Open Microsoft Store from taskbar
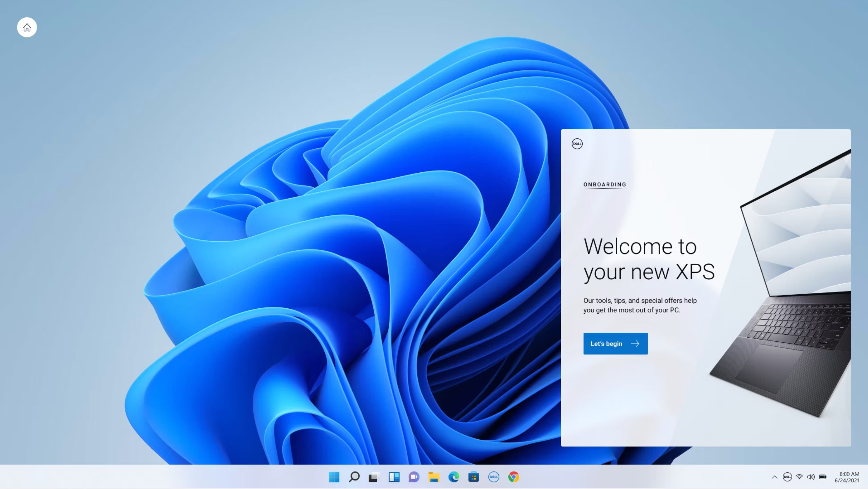Image resolution: width=868 pixels, height=489 pixels. click(x=473, y=477)
